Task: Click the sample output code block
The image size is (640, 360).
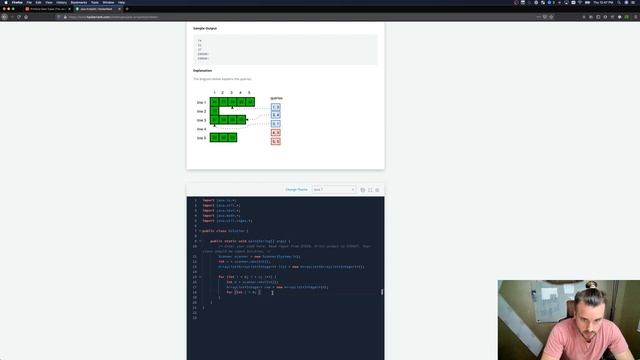Action: coord(285,49)
